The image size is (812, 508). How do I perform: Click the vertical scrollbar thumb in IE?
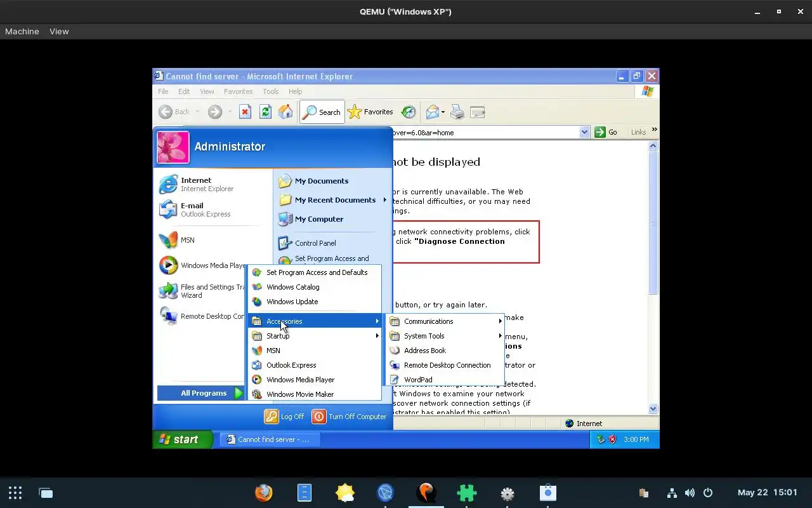click(653, 223)
